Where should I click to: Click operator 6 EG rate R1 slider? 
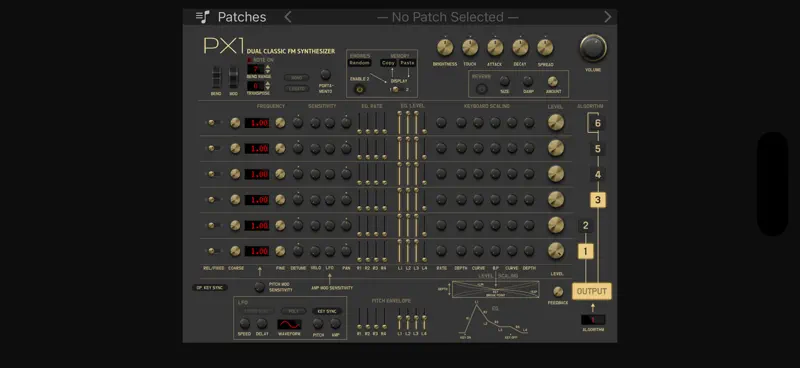coord(359,123)
